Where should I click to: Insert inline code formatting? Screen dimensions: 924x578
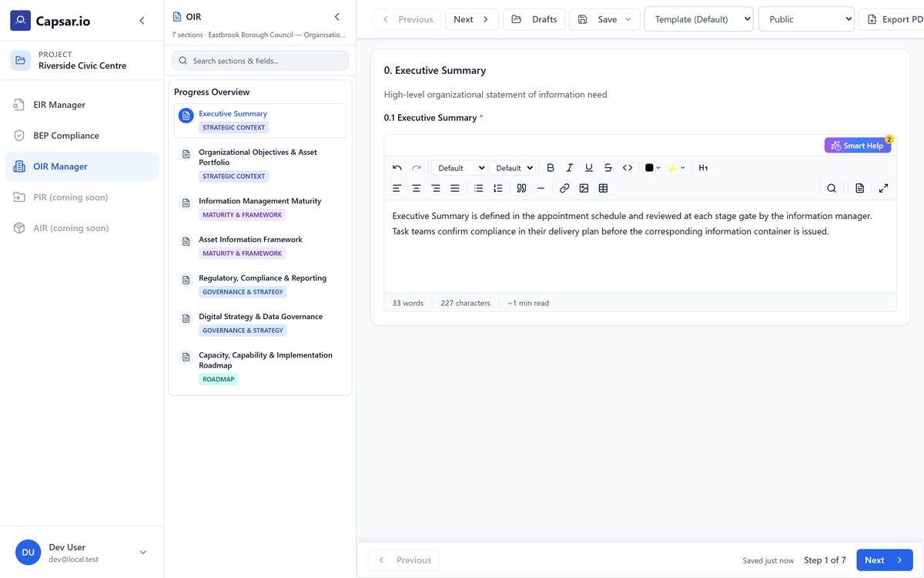(628, 168)
